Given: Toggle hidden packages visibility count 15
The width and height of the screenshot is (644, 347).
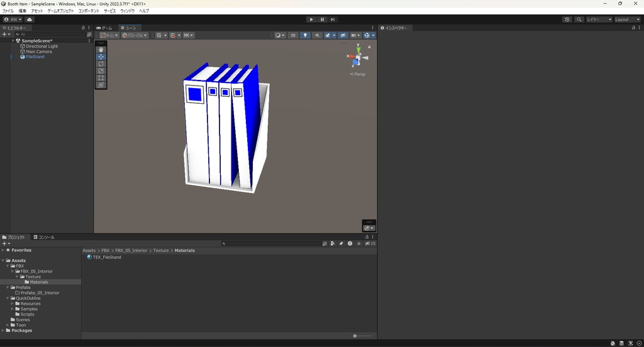Looking at the screenshot, I should pos(370,243).
